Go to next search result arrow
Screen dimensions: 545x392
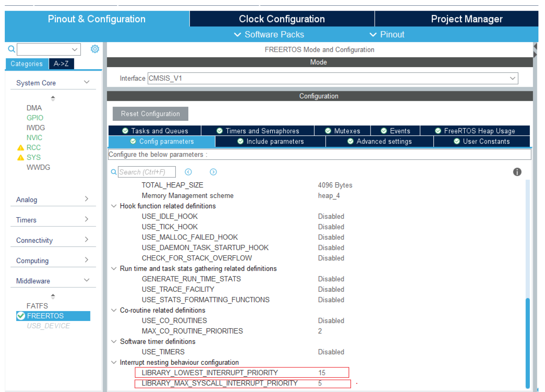213,172
